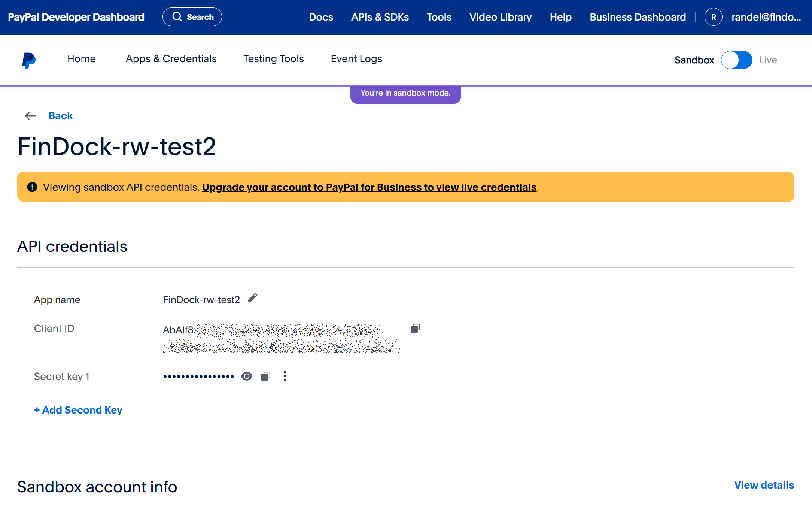The image size is (812, 520).
Task: Go to the Event Logs tab
Action: tap(356, 59)
